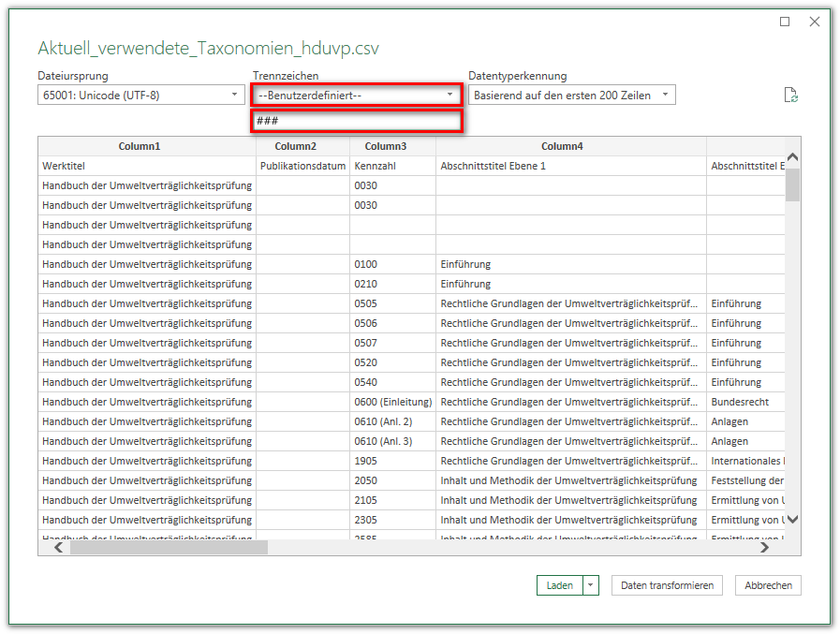Click the horizontal scrollbar left arrow
The image size is (840, 634).
tap(57, 548)
